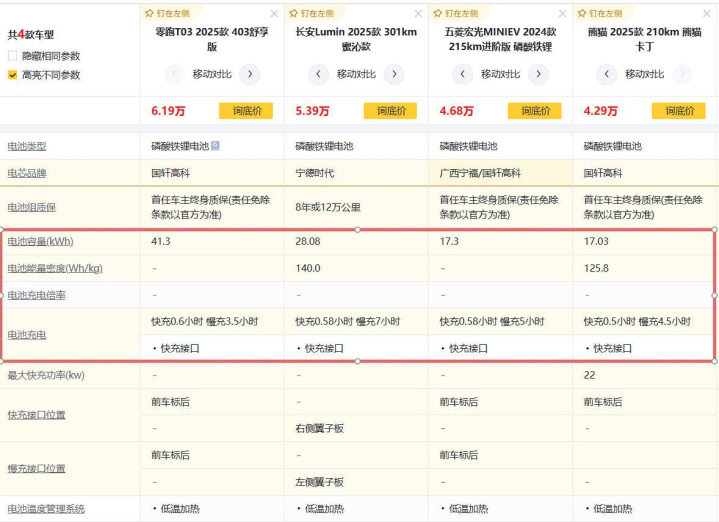Image resolution: width=719 pixels, height=522 pixels.
Task: Remove 零跑T03 from the comparison
Action: [274, 14]
